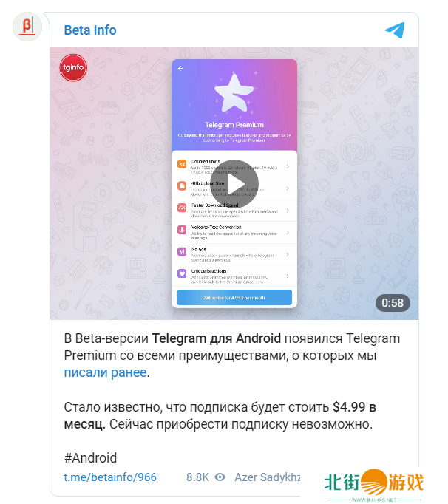
Task: Click the Beta Info channel avatar
Action: click(27, 27)
